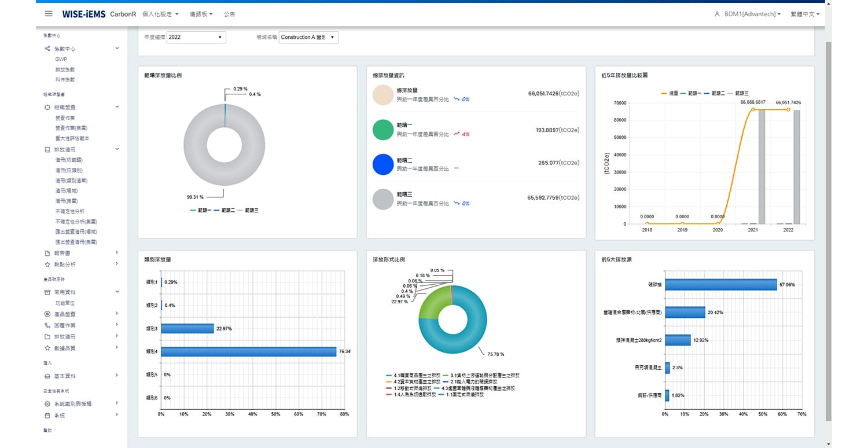Click the star icon beside 數據品質
The height and width of the screenshot is (448, 868).
point(47,348)
